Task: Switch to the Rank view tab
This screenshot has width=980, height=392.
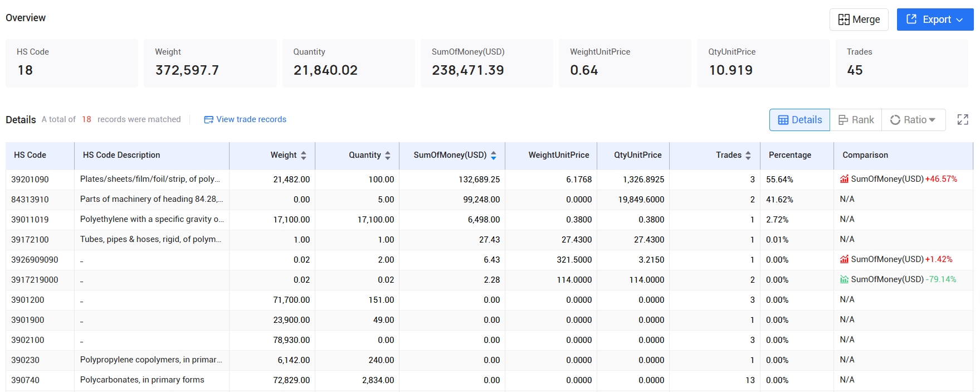Action: 856,120
